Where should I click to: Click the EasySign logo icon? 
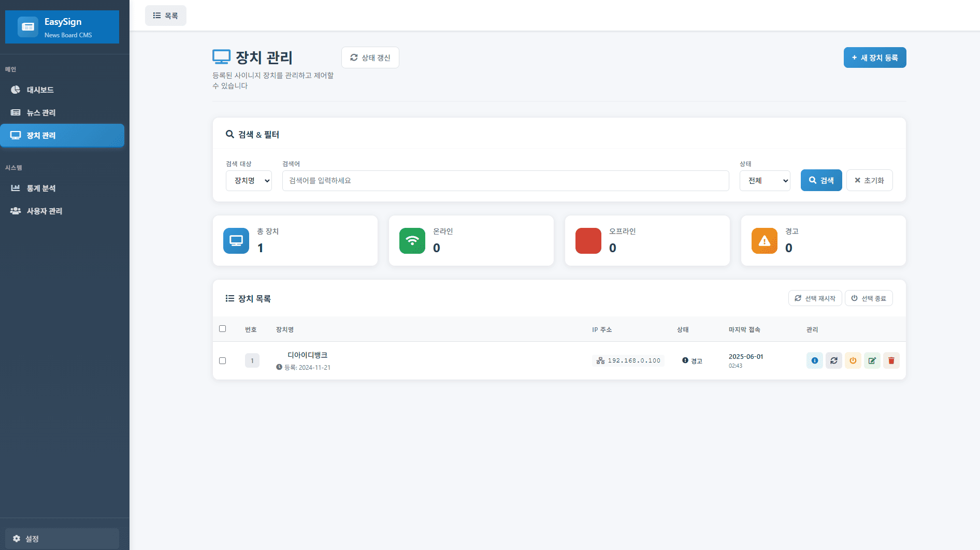(28, 27)
